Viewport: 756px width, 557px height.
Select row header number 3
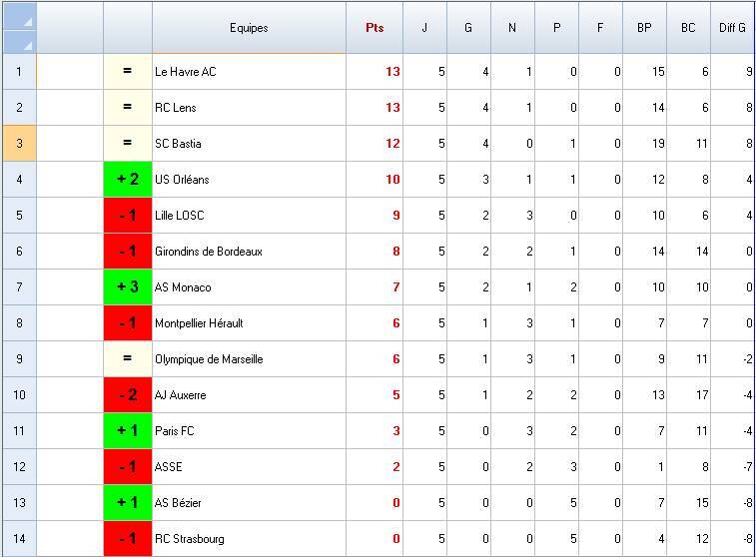pos(18,144)
